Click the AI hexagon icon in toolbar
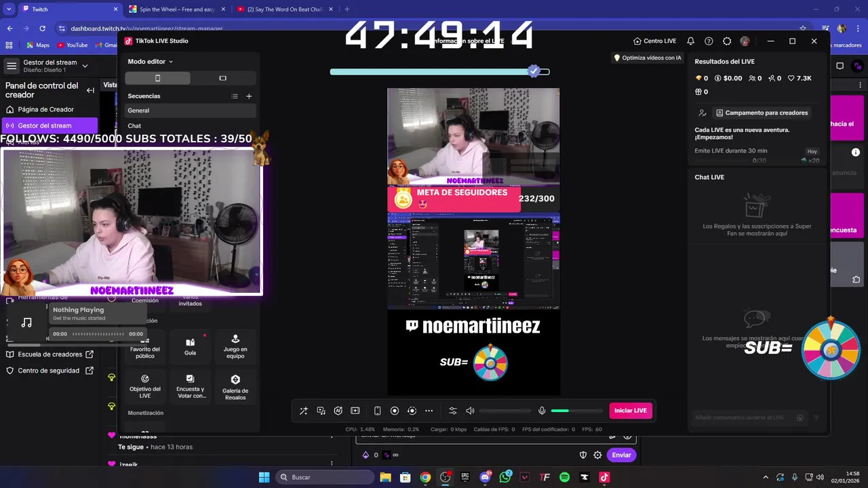Image resolution: width=868 pixels, height=488 pixels. (338, 411)
